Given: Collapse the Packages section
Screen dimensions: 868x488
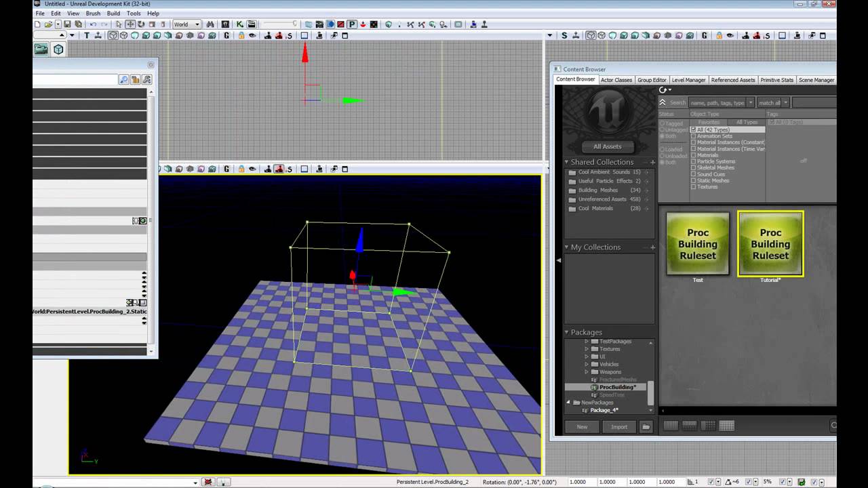Looking at the screenshot, I should 567,332.
